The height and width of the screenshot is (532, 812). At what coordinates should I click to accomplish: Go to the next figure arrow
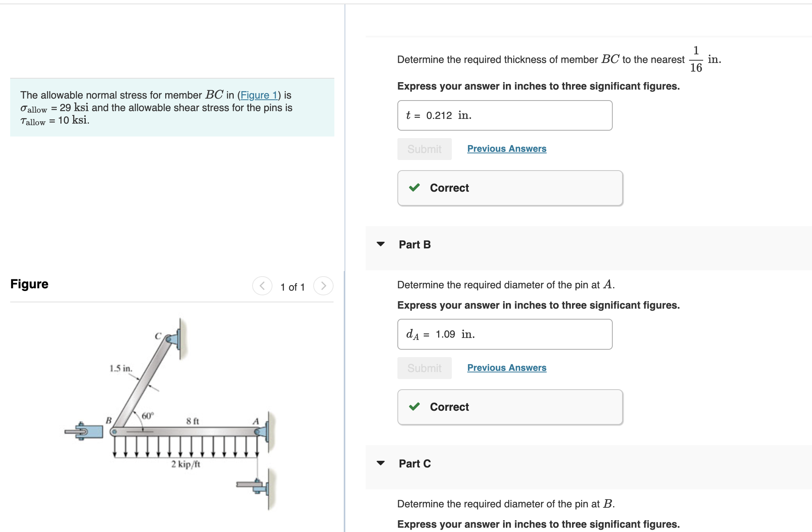click(323, 286)
